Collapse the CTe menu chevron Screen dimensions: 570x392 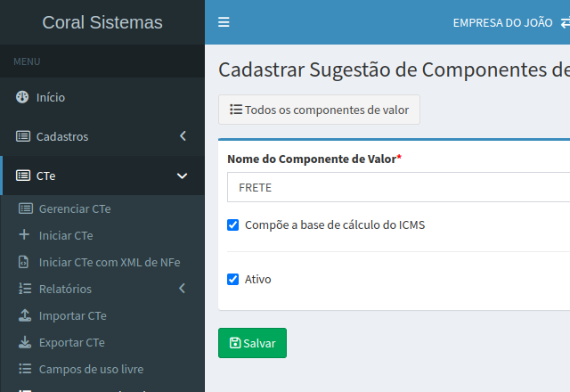pyautogui.click(x=183, y=176)
